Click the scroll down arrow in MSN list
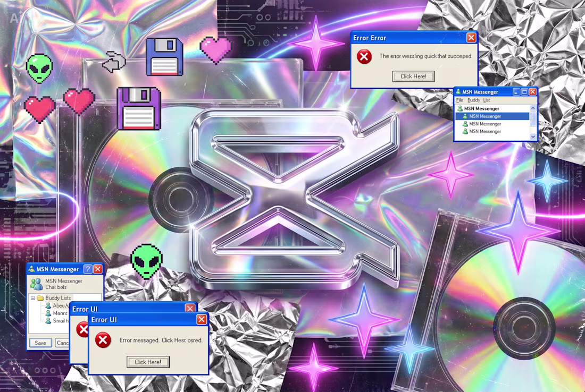585x392 pixels. tap(533, 137)
